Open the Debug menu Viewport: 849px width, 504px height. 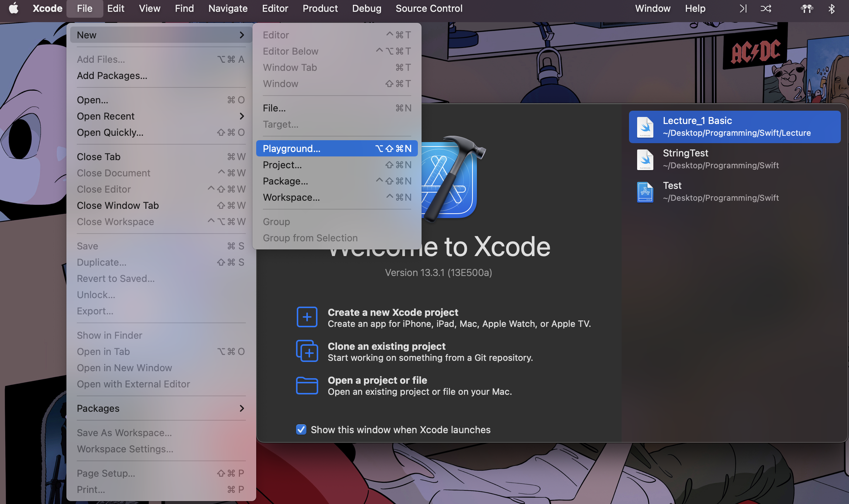click(x=367, y=8)
